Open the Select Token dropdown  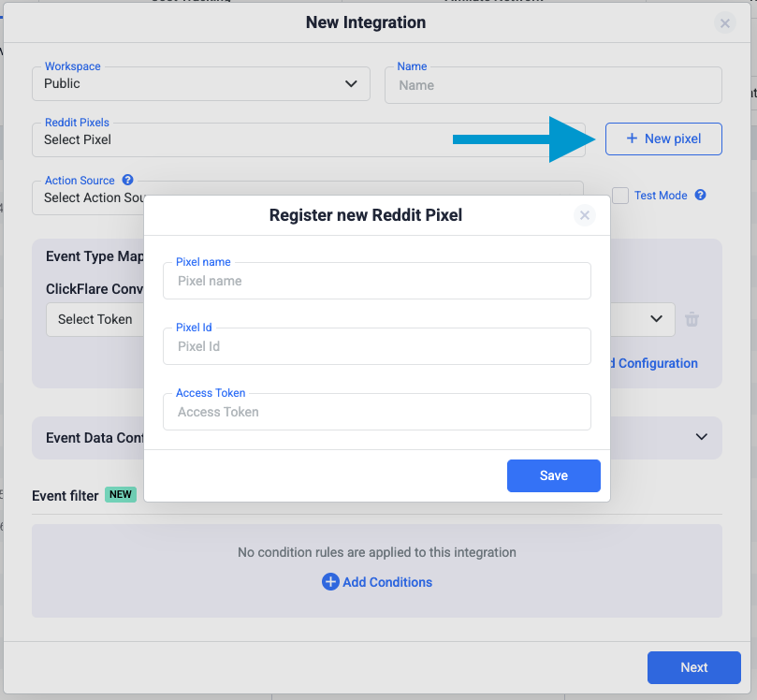pyautogui.click(x=94, y=319)
